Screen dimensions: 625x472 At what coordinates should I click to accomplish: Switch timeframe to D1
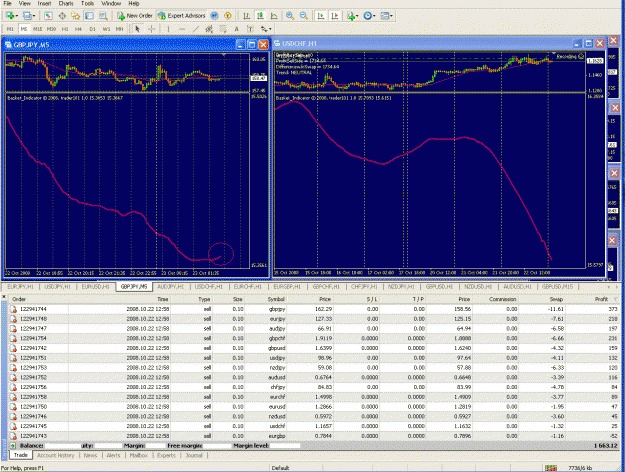[92, 29]
